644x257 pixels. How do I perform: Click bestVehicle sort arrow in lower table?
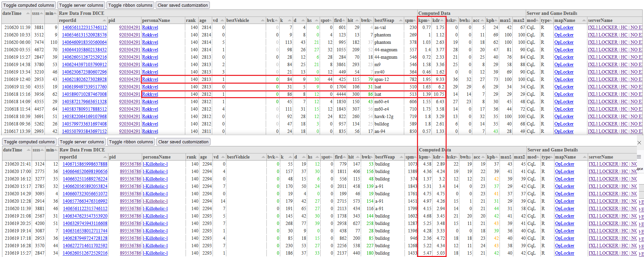pyautogui.click(x=263, y=157)
